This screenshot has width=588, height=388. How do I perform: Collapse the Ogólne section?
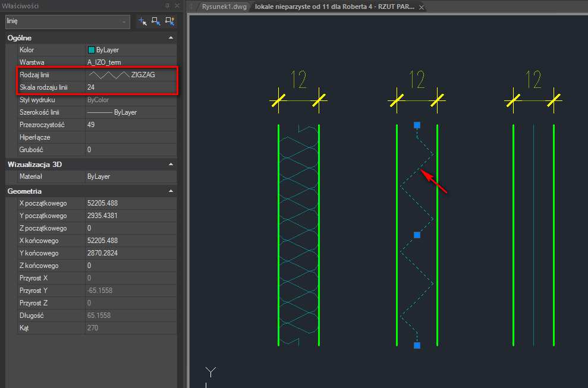point(171,38)
